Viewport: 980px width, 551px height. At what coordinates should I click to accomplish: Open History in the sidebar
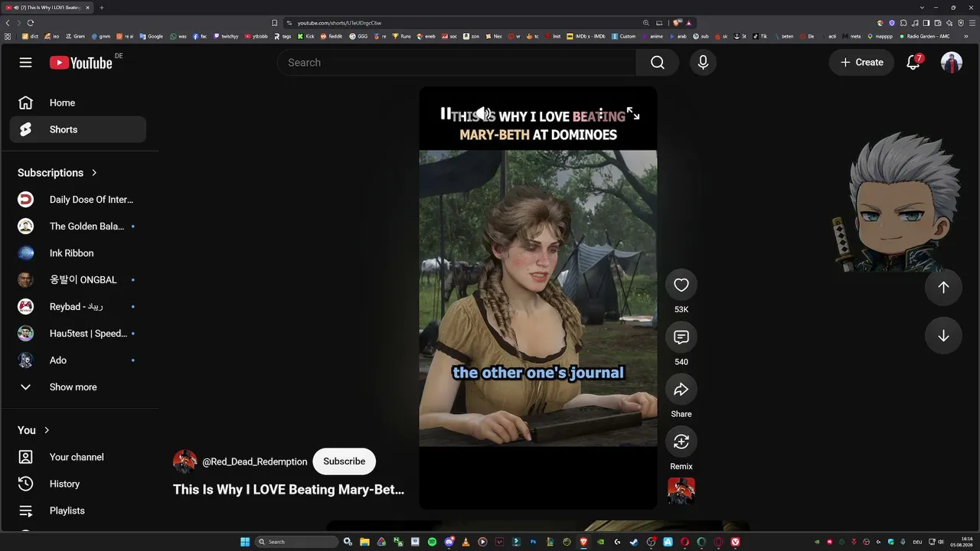coord(77,484)
